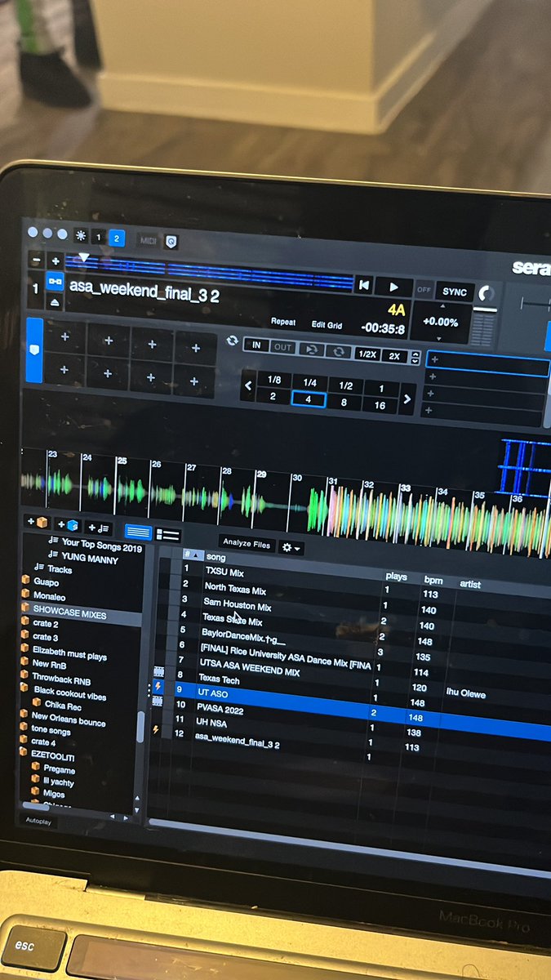Add a new smart crate
Screen dimensions: 551x980
tap(69, 525)
